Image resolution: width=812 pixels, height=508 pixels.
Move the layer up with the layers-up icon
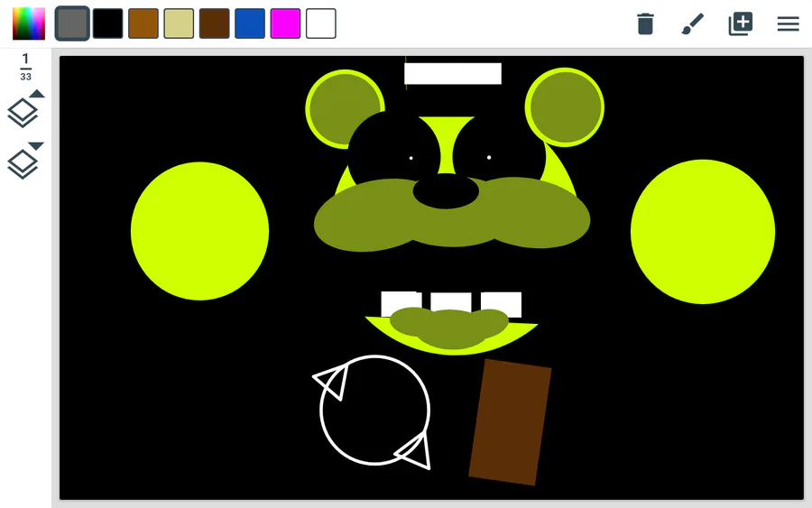coord(25,109)
